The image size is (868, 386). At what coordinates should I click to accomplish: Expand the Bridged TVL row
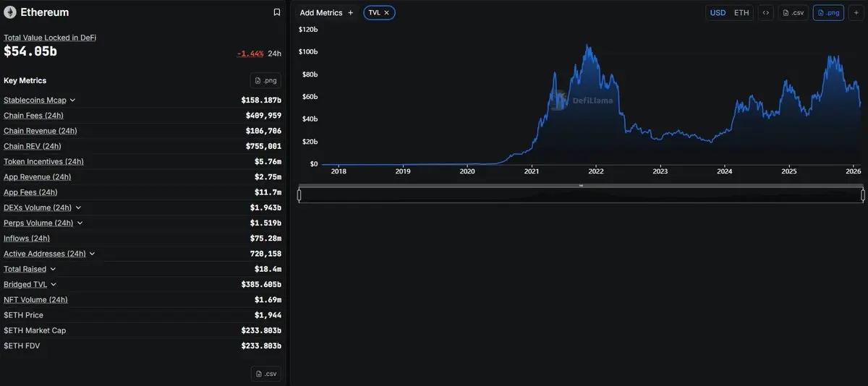point(54,285)
